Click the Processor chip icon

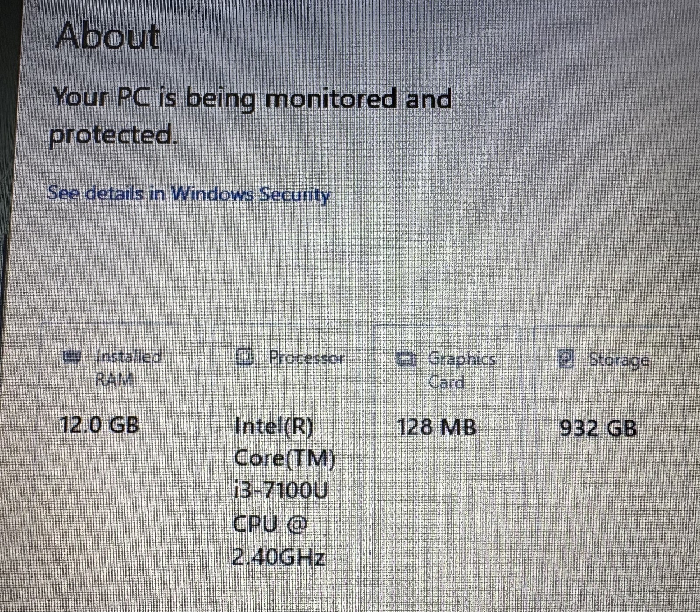[245, 357]
